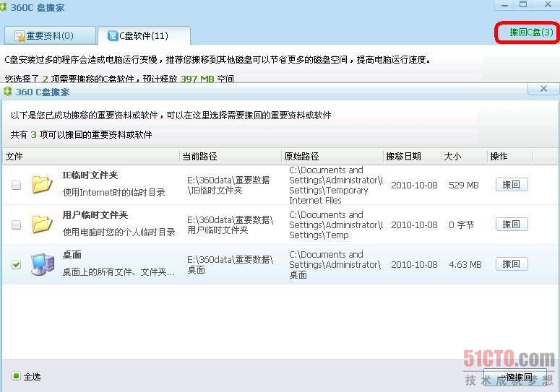Toggle the 全选 checkbox
This screenshot has height=392, width=560.
point(16,376)
